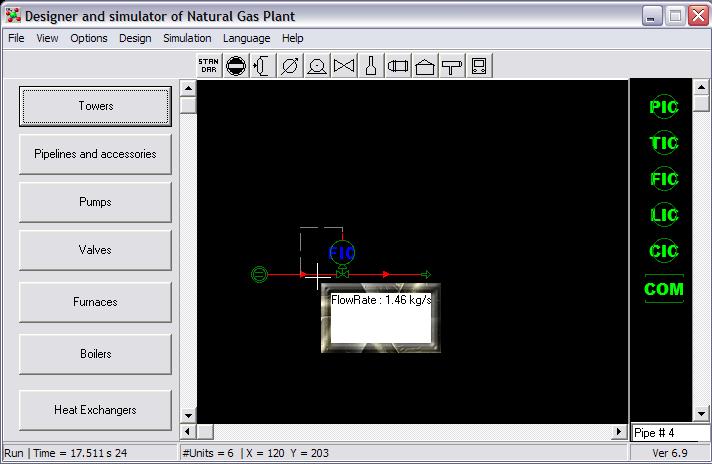
Task: Open the View menu
Action: [47, 38]
